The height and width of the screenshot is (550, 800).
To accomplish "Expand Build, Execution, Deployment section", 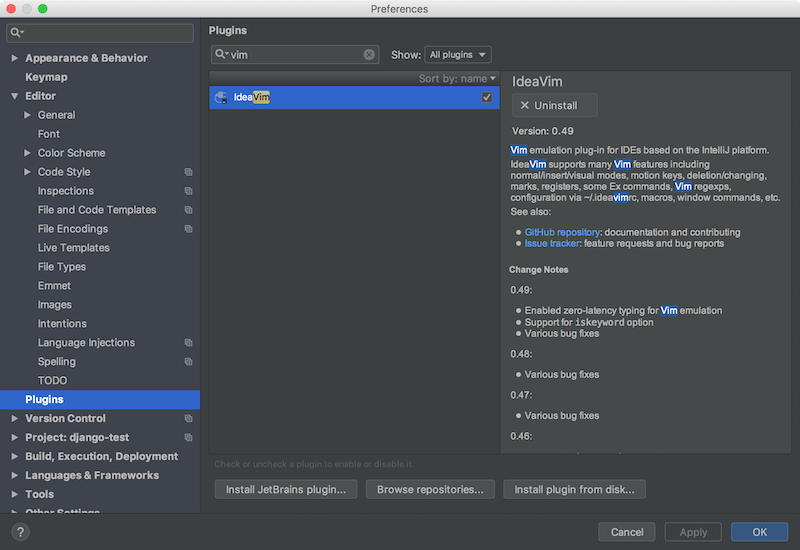I will click(x=15, y=456).
